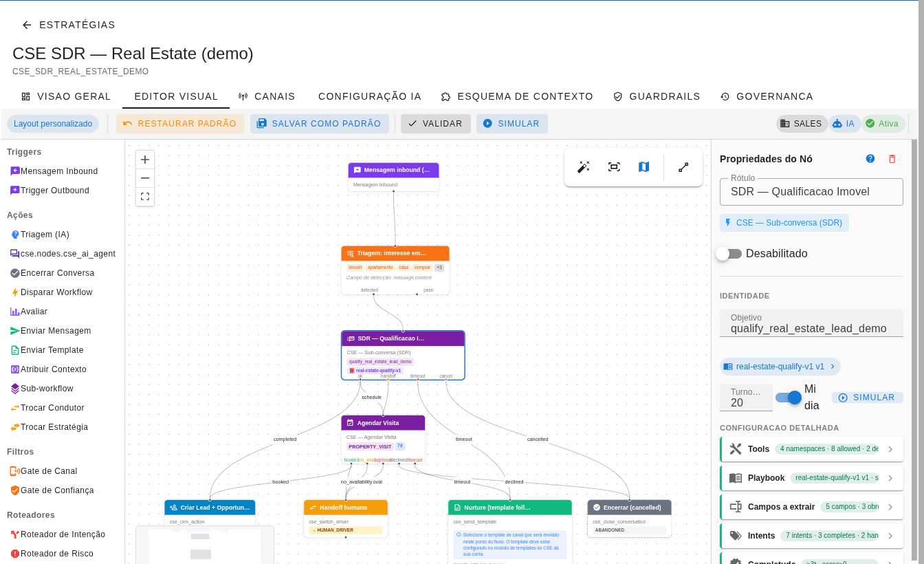Click the Restaurar Padrão button
924x564 pixels.
coord(180,124)
